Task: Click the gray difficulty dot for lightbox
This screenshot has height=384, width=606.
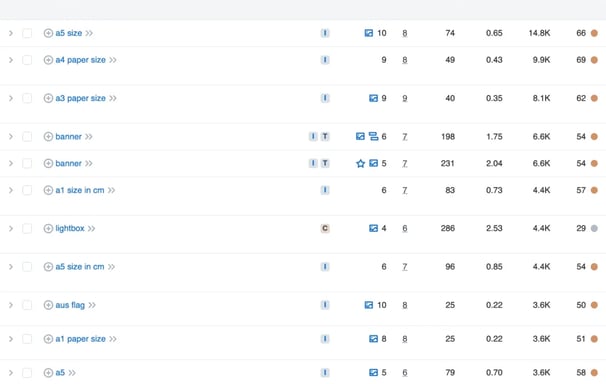Action: pos(594,229)
